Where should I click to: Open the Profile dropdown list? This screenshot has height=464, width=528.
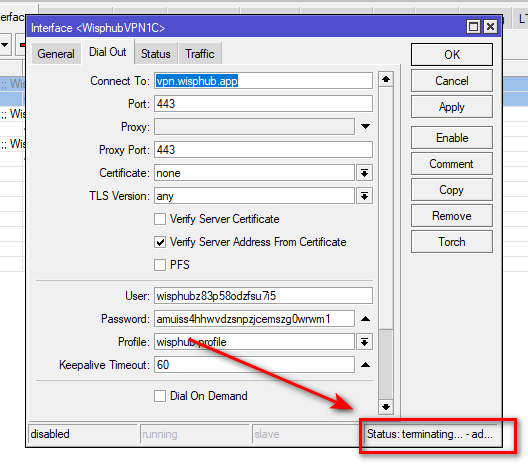click(364, 342)
